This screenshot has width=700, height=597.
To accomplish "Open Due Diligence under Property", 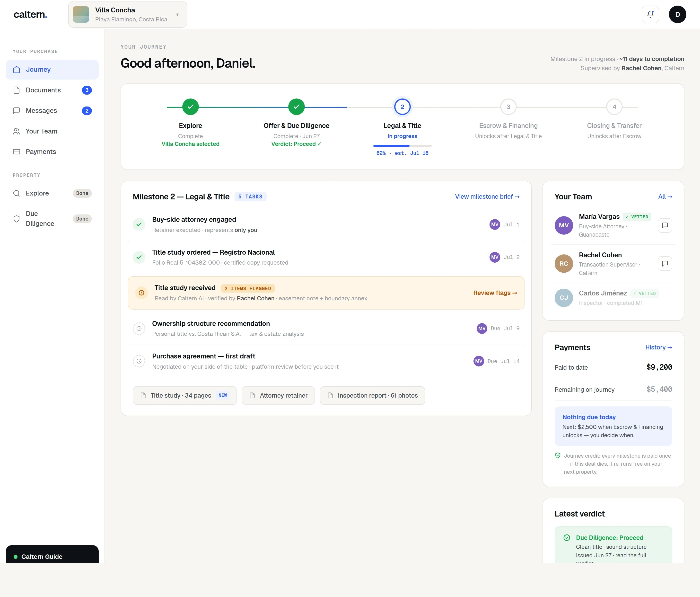I will (x=52, y=219).
